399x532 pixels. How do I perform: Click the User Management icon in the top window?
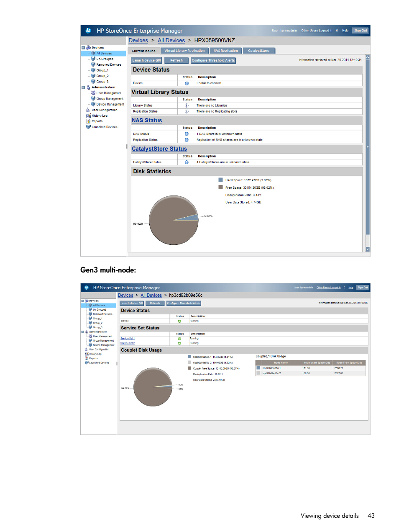(x=93, y=93)
